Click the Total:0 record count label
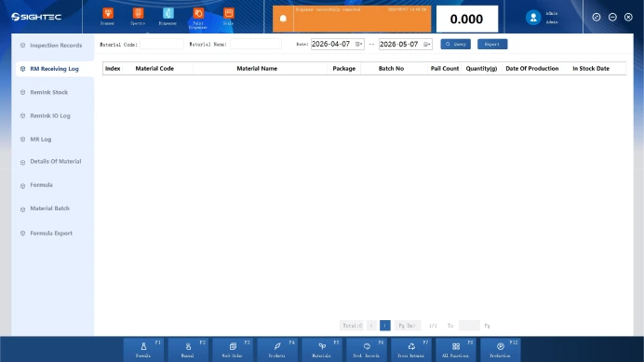 click(352, 326)
